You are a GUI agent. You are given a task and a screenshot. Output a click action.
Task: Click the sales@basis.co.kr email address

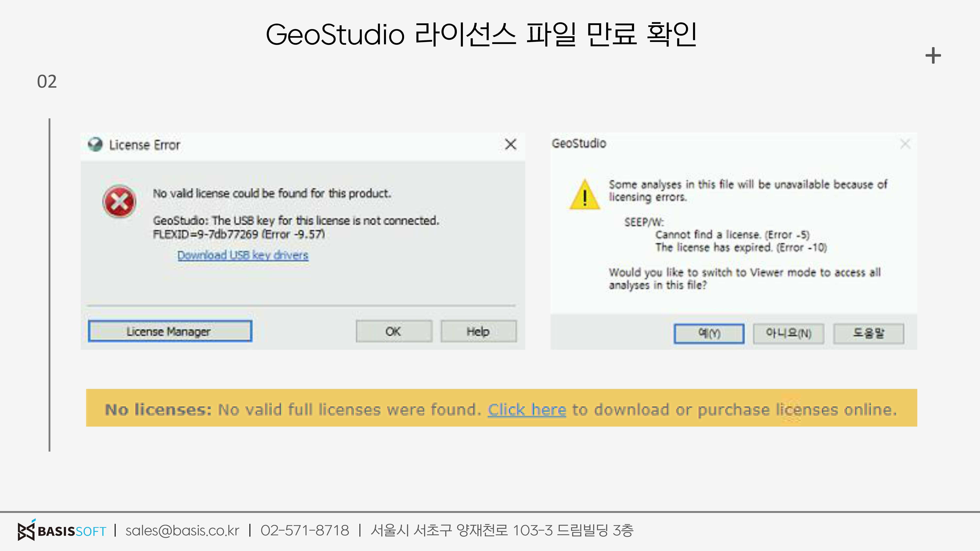click(182, 530)
